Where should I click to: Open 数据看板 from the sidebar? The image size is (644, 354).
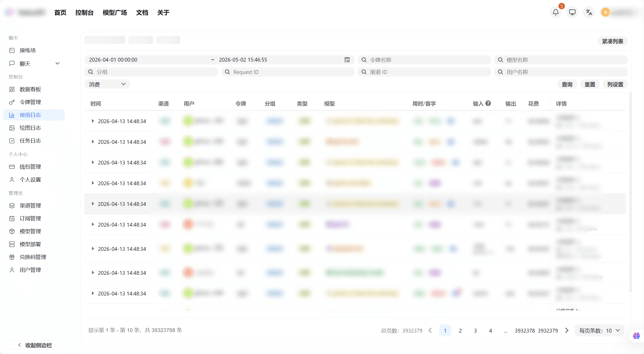[30, 89]
